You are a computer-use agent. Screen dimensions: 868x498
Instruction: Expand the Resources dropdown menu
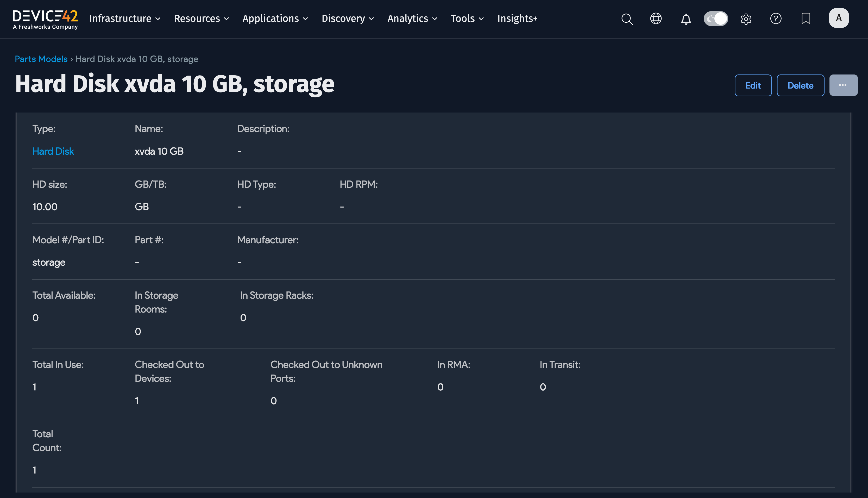201,18
